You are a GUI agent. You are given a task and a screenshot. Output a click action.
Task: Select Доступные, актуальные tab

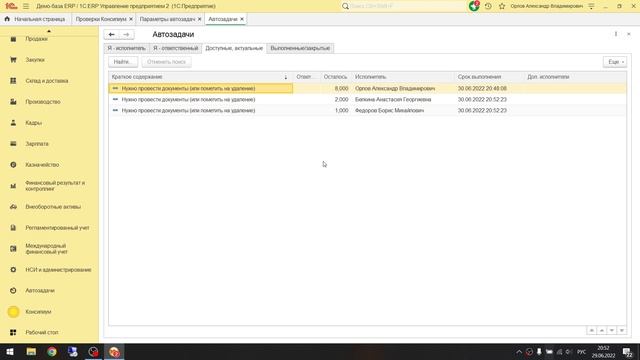pyautogui.click(x=234, y=48)
